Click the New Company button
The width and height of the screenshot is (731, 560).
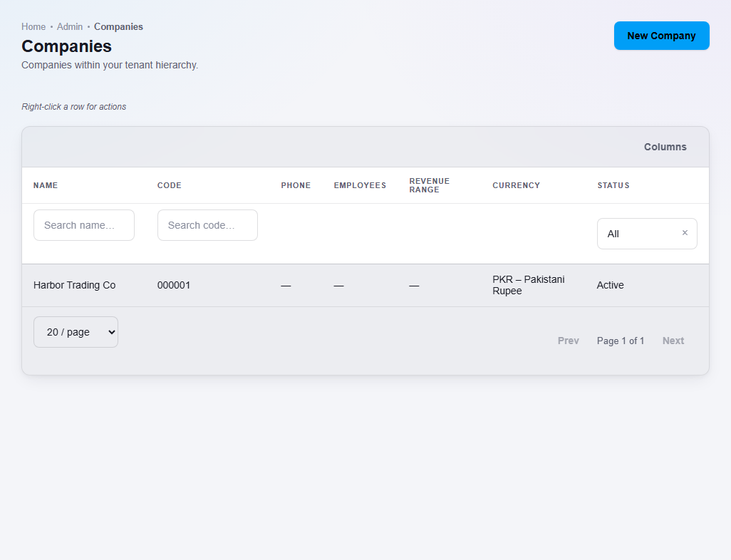click(x=661, y=36)
